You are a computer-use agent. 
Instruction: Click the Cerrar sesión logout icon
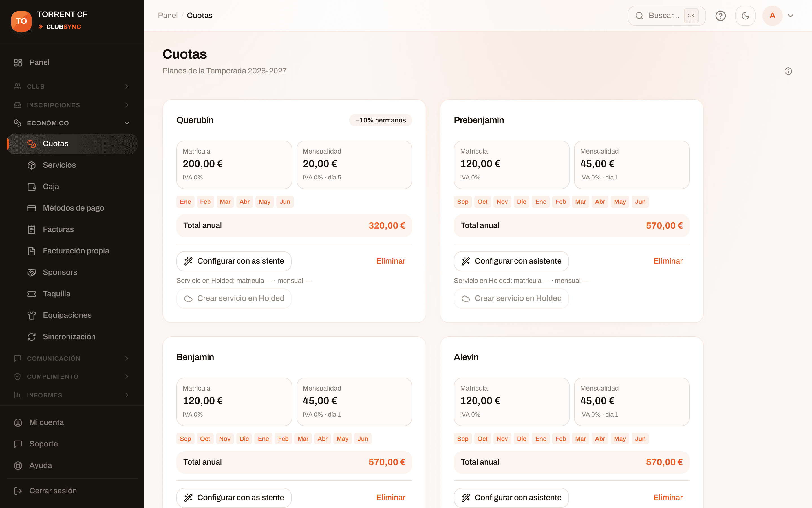[x=18, y=491]
